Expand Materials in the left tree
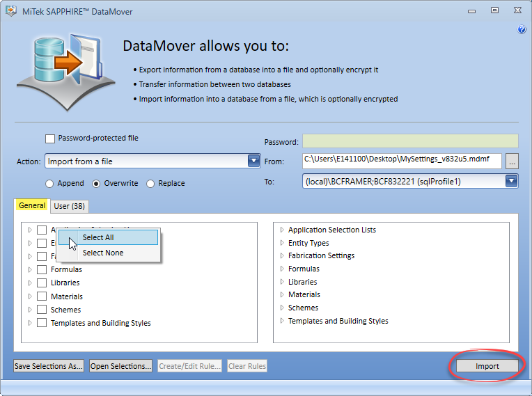 30,296
